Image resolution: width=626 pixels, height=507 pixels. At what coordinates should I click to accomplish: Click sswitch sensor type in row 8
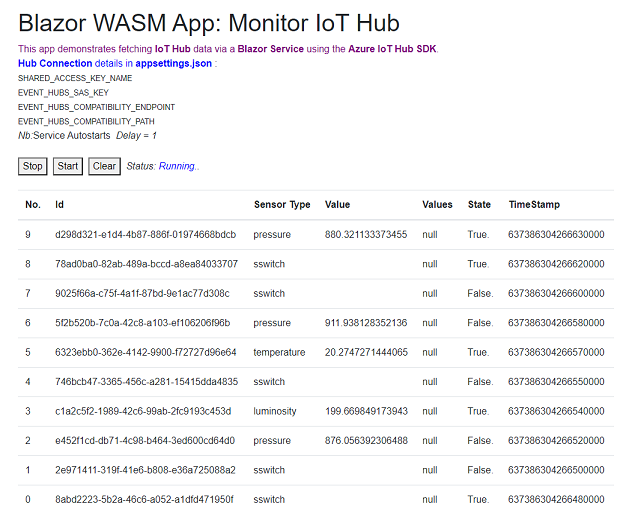pos(269,264)
